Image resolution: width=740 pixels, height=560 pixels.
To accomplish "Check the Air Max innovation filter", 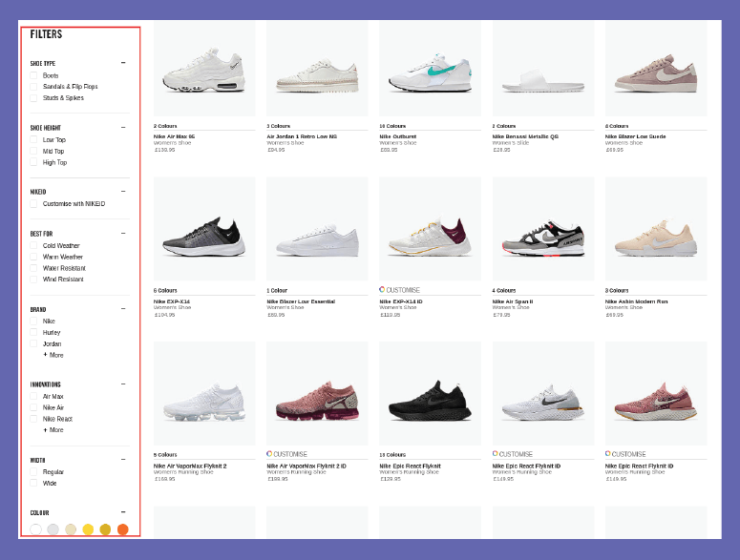I will (x=33, y=397).
